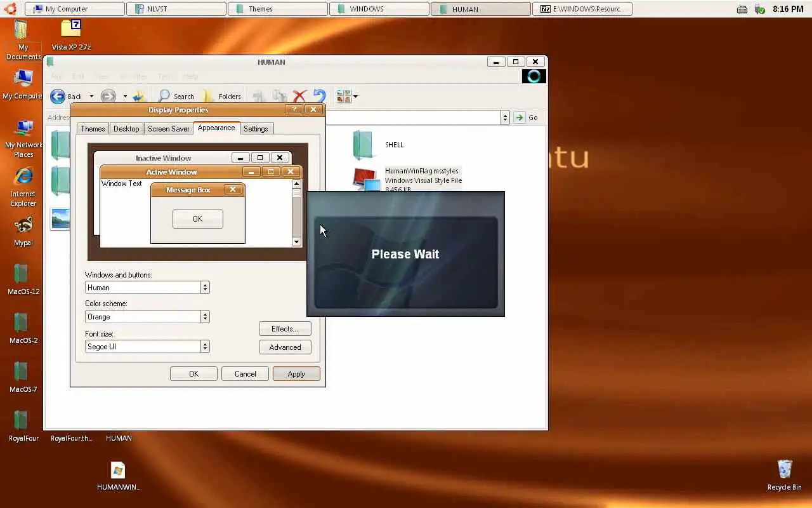Click the HUMAN desktop item label

(x=119, y=438)
